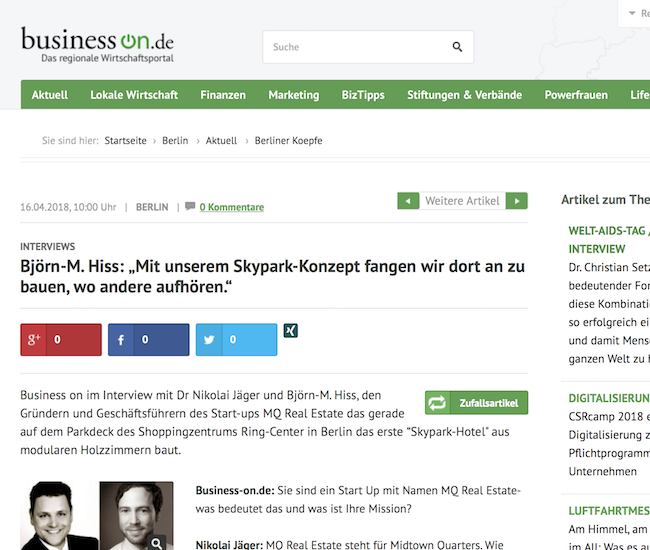Open Lokale Wirtschaft menu
The height and width of the screenshot is (550, 650).
coord(134,95)
